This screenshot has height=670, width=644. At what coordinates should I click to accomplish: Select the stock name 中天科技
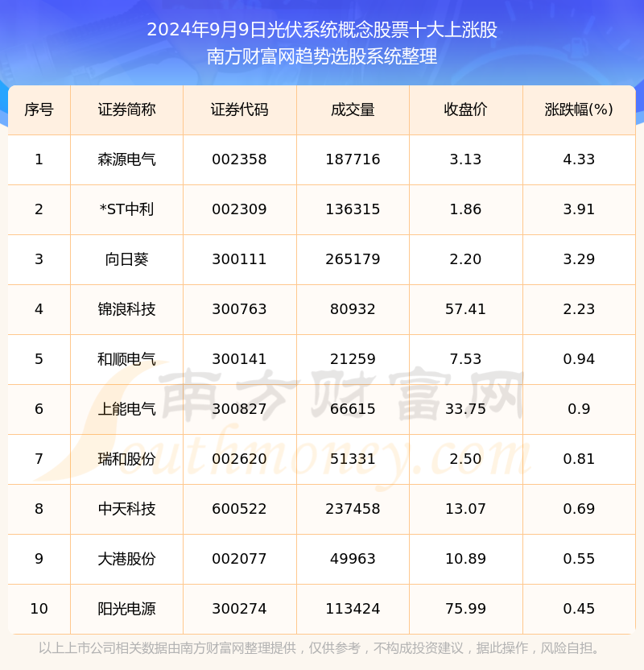pos(126,509)
